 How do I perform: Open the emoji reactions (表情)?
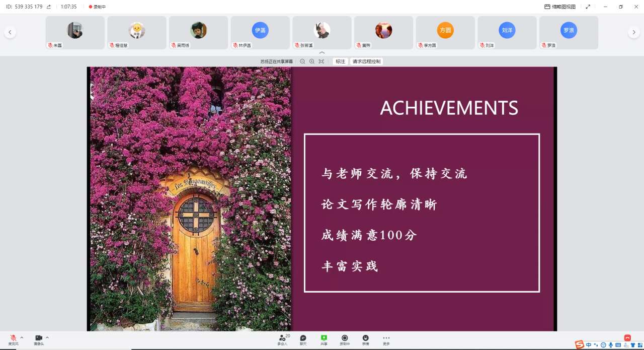[x=365, y=339]
